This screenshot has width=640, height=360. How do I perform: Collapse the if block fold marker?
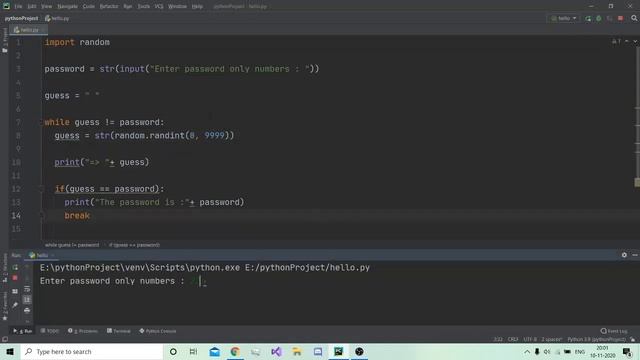pyautogui.click(x=41, y=189)
